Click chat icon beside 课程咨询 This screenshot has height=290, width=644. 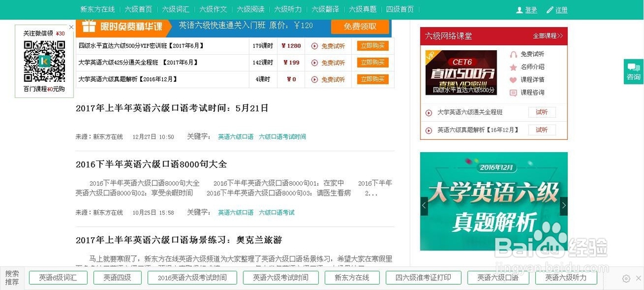(x=513, y=93)
